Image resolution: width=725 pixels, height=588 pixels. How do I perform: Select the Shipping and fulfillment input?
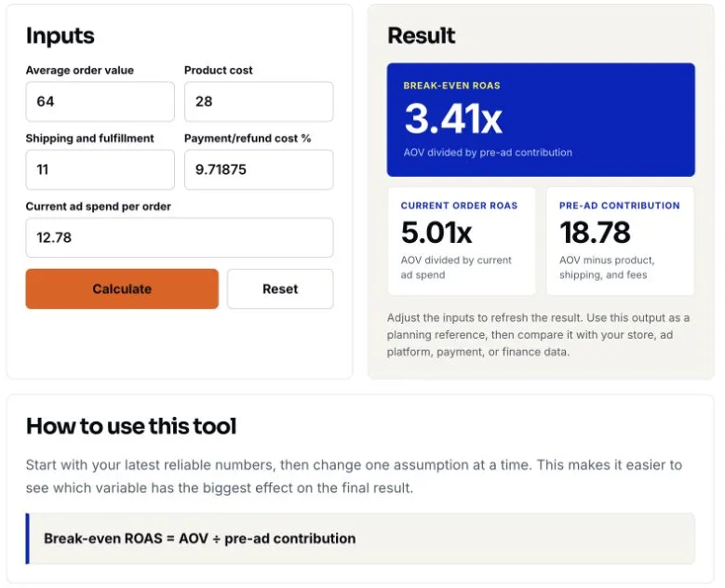tap(101, 169)
